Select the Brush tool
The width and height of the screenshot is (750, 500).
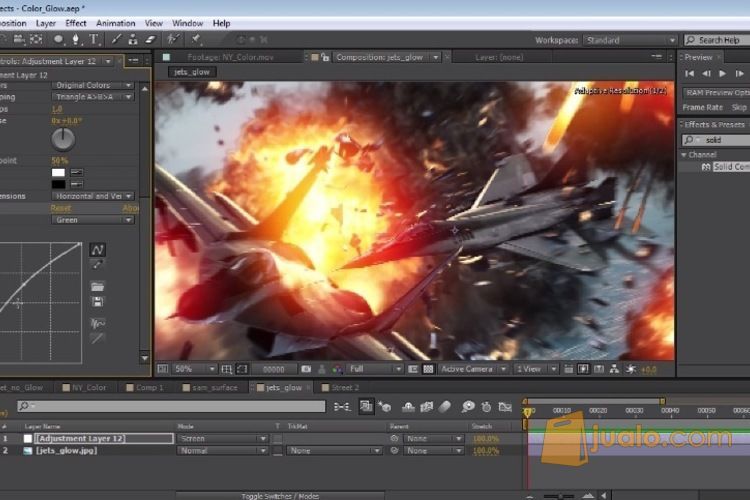116,40
